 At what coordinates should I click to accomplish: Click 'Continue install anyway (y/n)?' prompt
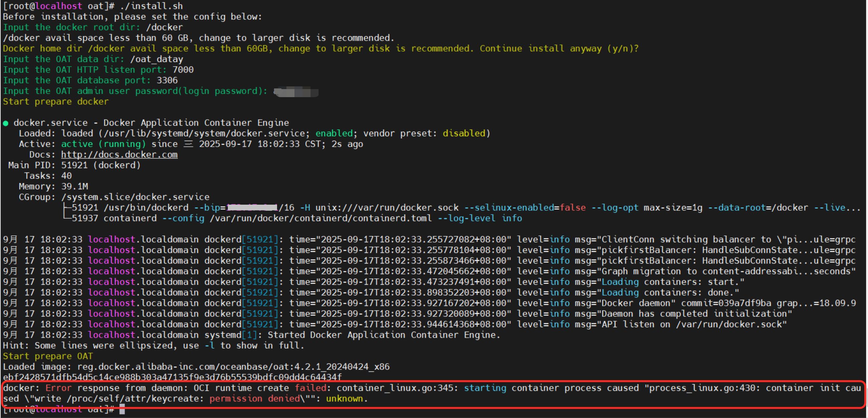[x=559, y=49]
